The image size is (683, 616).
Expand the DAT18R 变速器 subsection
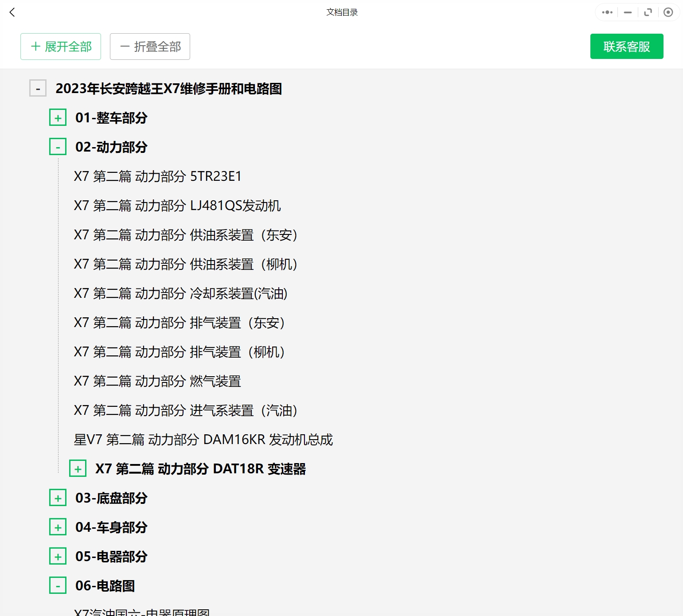78,469
